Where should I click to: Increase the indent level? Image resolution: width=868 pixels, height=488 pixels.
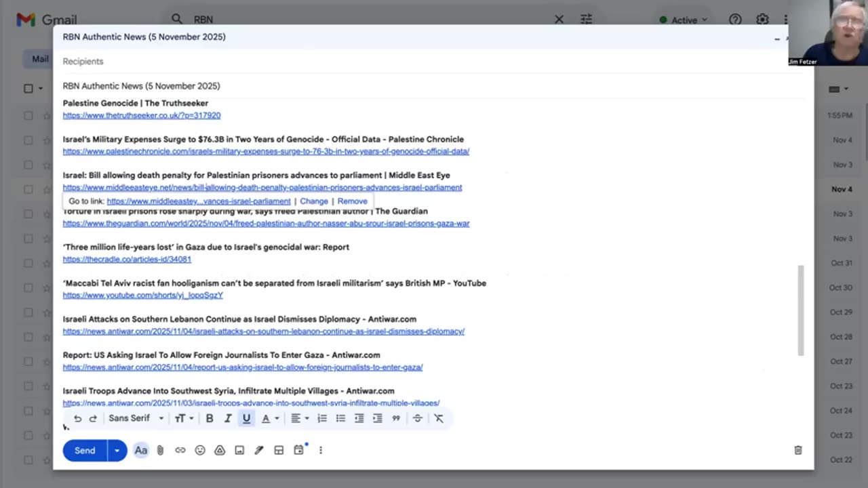(x=378, y=418)
